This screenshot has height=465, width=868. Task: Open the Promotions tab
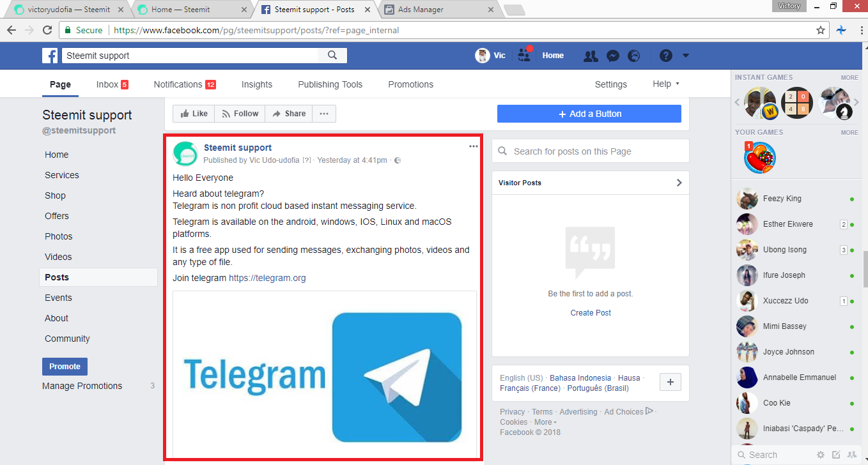tap(410, 84)
